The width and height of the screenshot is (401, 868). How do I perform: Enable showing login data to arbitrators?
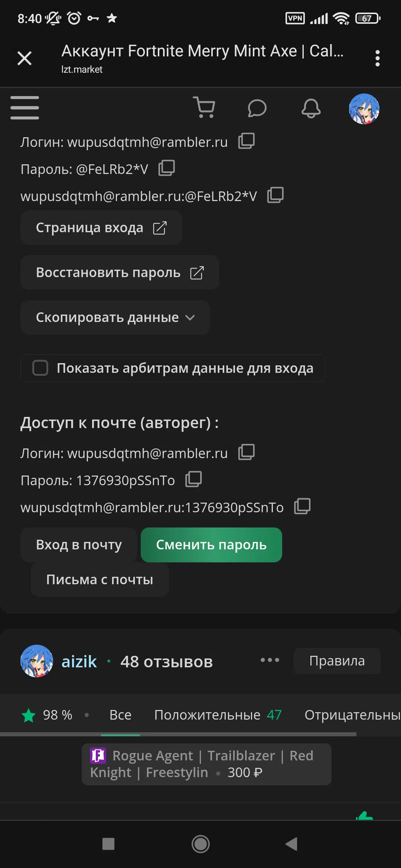[40, 368]
